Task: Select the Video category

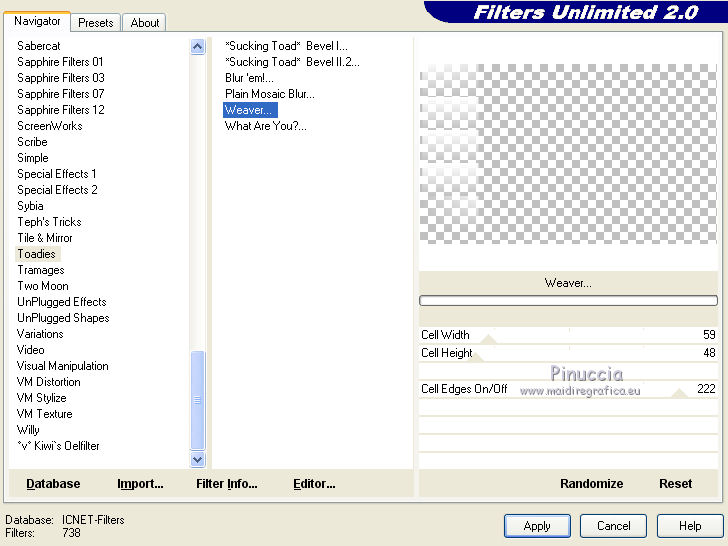Action: click(x=31, y=350)
